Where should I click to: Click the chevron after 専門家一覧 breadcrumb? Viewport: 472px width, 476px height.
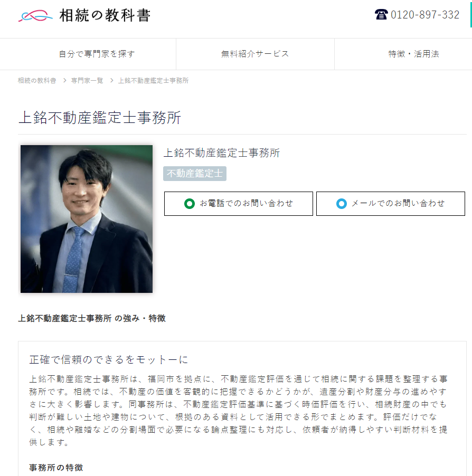coord(112,80)
